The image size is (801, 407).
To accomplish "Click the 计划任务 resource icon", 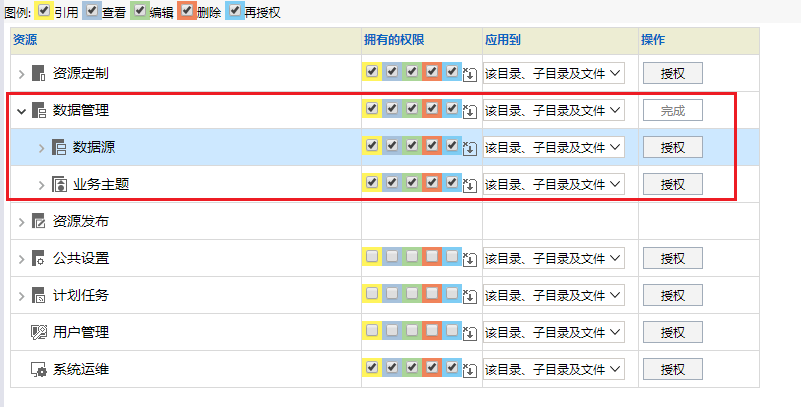I will [x=38, y=295].
